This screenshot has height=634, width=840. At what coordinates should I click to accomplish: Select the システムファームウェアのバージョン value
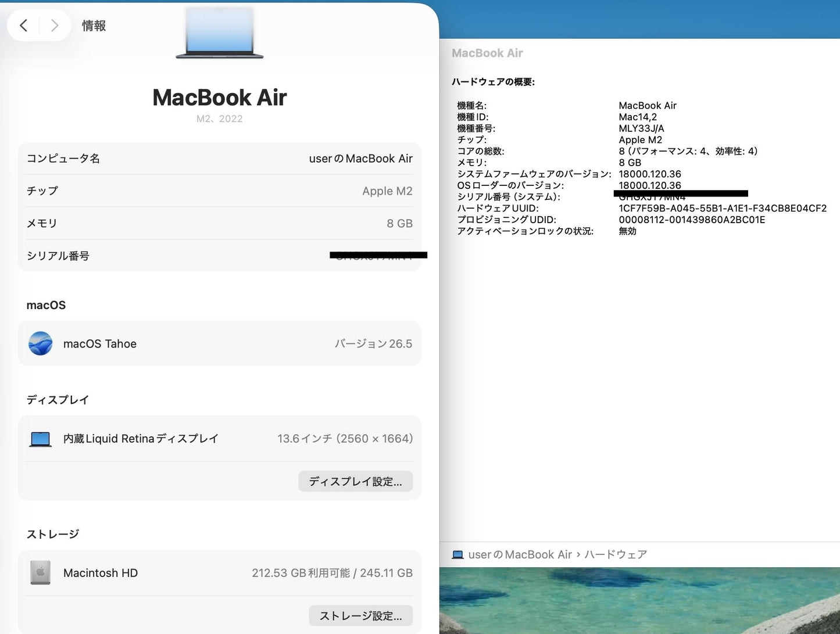pos(650,174)
